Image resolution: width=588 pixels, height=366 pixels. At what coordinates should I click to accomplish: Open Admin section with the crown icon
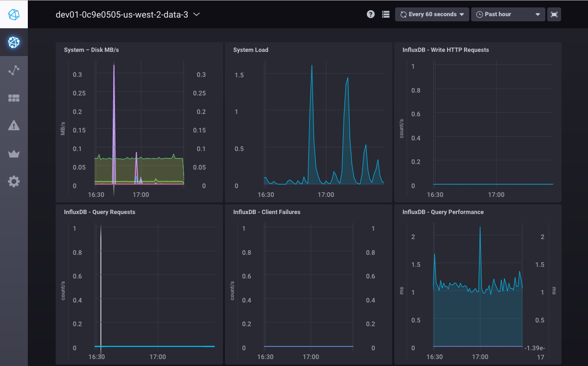tap(14, 154)
